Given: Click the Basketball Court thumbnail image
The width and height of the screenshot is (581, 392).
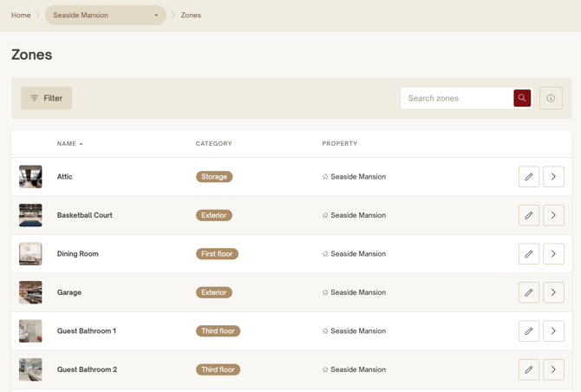Looking at the screenshot, I should [30, 215].
